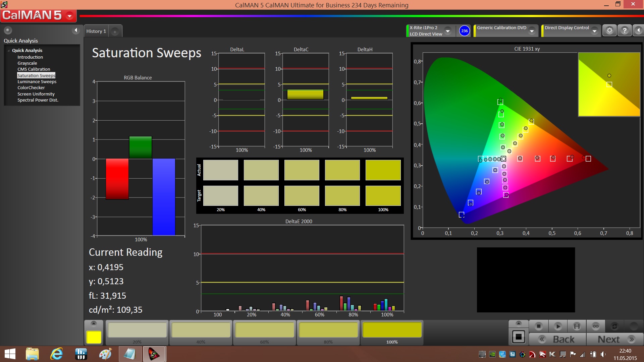Open the Generic Calibration DVD source dropdown

[x=532, y=31]
